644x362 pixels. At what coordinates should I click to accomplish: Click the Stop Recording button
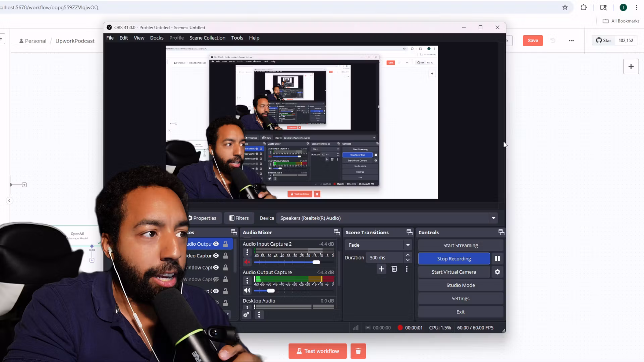click(x=454, y=258)
